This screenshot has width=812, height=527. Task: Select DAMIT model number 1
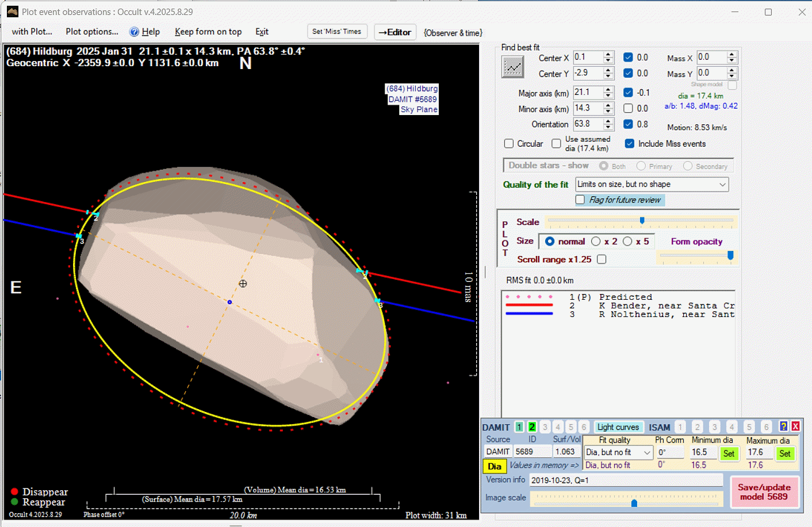click(x=519, y=427)
